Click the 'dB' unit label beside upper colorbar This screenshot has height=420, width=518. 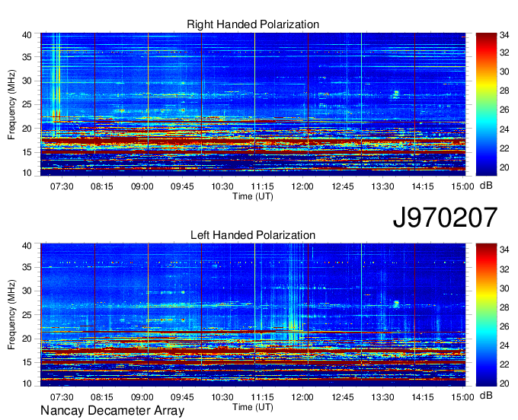coord(486,186)
